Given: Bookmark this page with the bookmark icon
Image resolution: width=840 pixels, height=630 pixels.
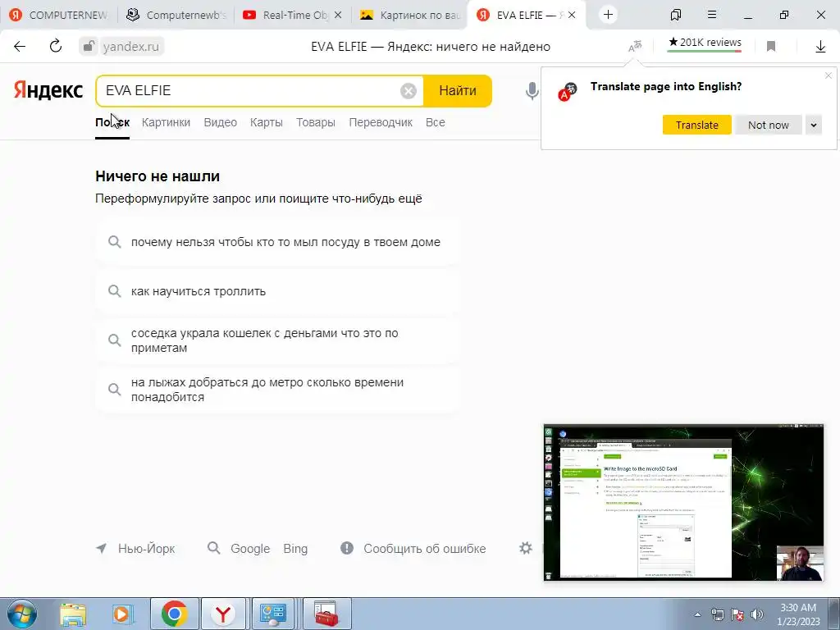Looking at the screenshot, I should click(771, 47).
